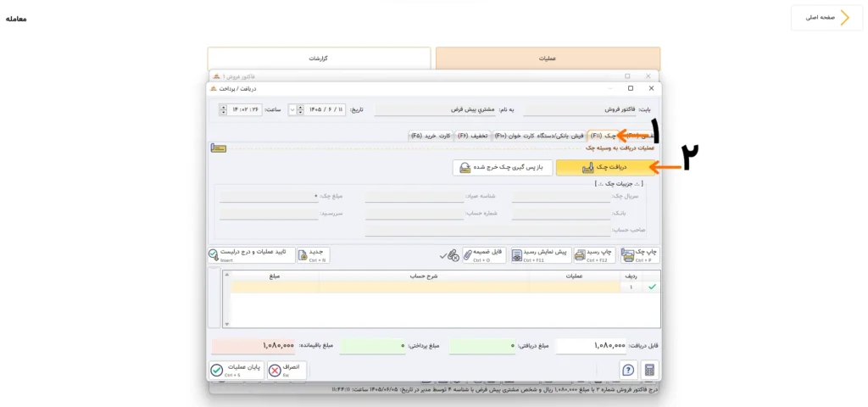Image resolution: width=868 pixels, height=407 pixels.
Task: Open پیش نمایش رسید receipt preview
Action: pyautogui.click(x=539, y=254)
